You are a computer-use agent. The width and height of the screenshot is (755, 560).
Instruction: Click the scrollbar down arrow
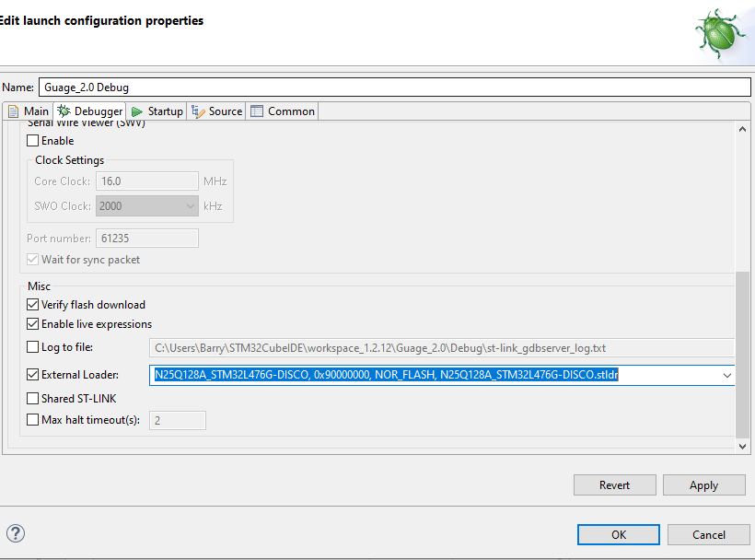click(x=742, y=447)
